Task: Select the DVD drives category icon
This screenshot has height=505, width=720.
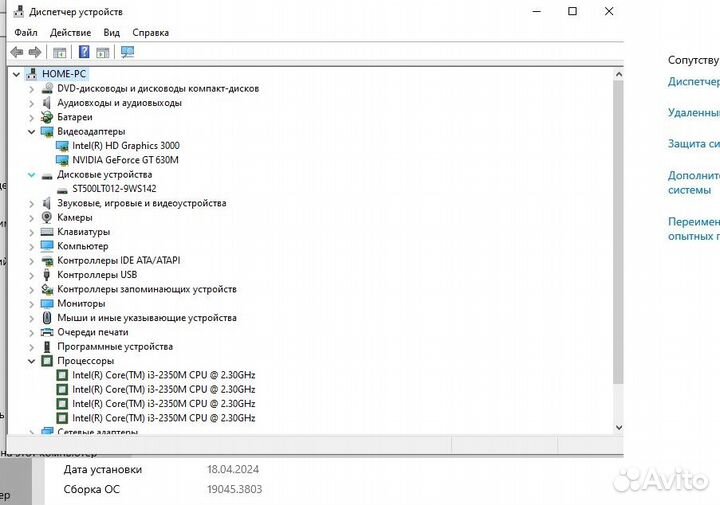Action: pyautogui.click(x=47, y=88)
